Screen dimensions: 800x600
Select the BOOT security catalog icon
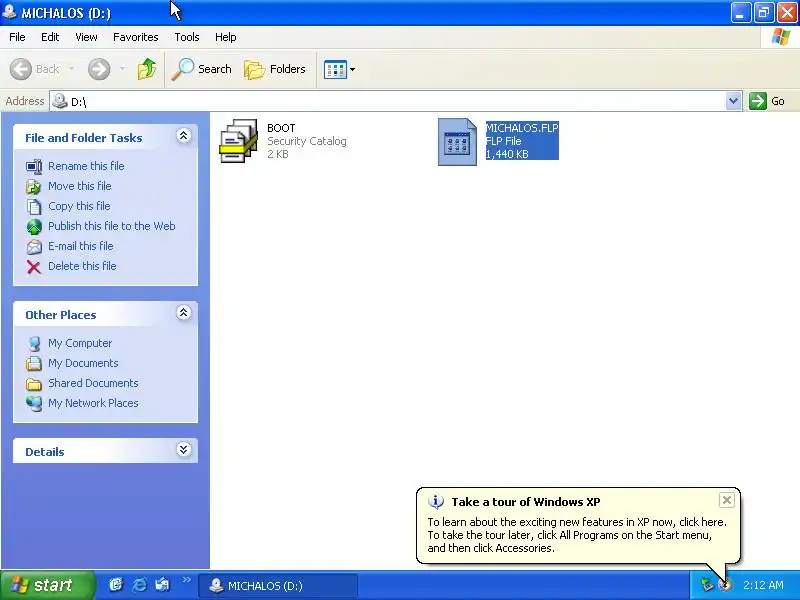(238, 141)
